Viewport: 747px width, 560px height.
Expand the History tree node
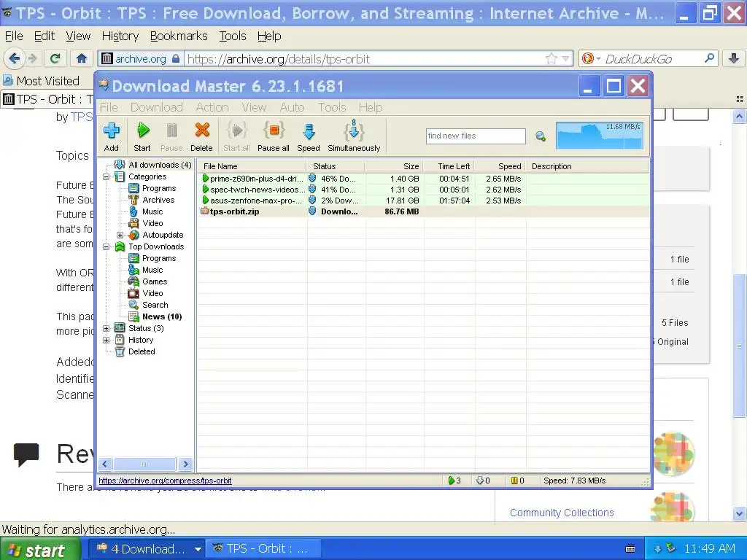tap(107, 340)
